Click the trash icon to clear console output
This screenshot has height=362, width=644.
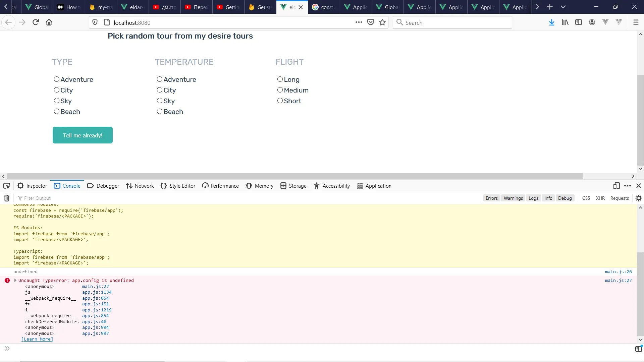coord(7,198)
